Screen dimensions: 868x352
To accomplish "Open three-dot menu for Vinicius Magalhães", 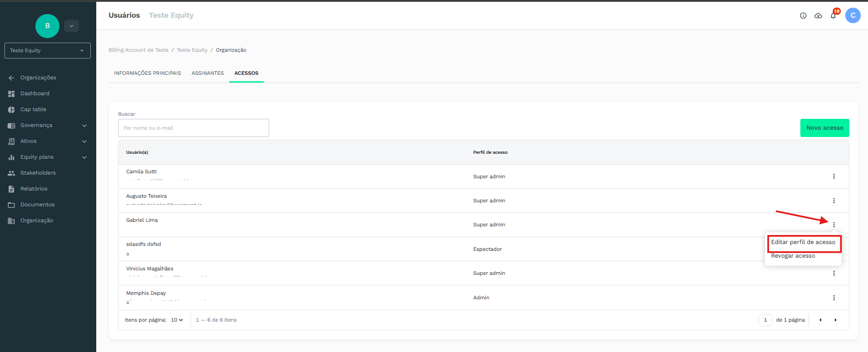I will tap(833, 273).
